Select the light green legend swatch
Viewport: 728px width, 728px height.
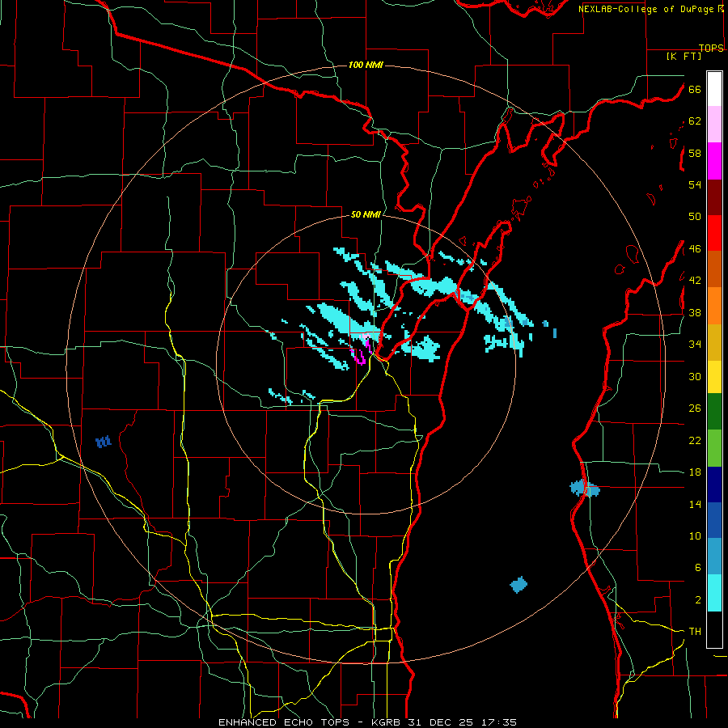[714, 448]
